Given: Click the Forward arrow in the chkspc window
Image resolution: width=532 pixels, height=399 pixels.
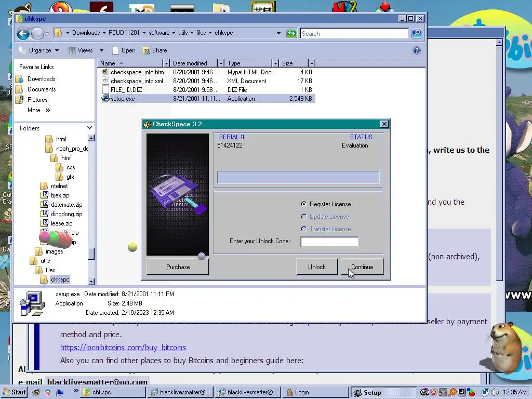Looking at the screenshot, I should (x=37, y=33).
